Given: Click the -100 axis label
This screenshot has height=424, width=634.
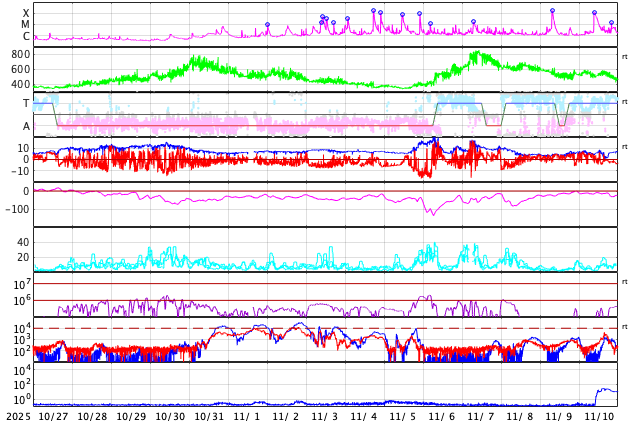Looking at the screenshot, I should [17, 209].
